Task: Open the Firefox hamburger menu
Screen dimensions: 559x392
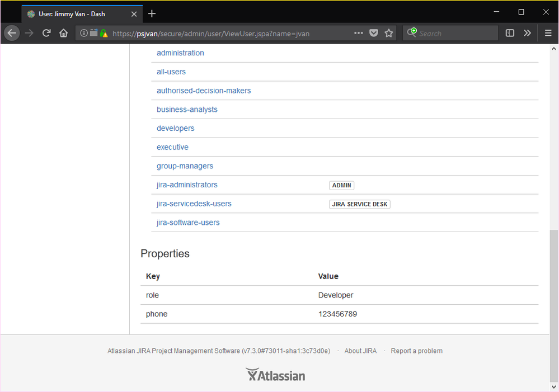Action: [x=548, y=33]
